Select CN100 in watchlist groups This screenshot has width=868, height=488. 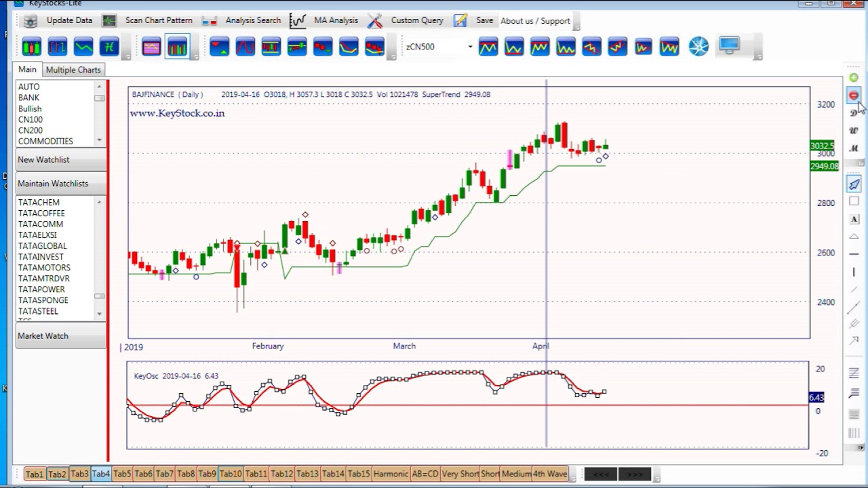pos(31,119)
